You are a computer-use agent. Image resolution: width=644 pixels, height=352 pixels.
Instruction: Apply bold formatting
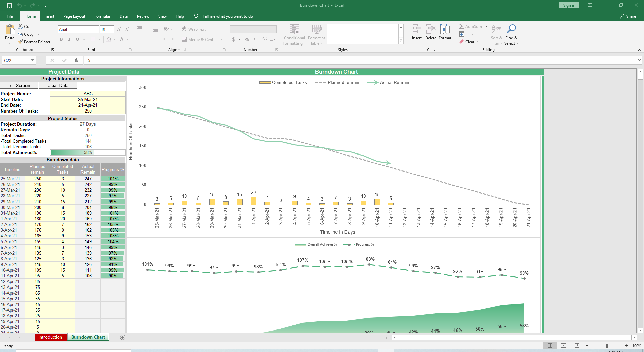coord(61,39)
